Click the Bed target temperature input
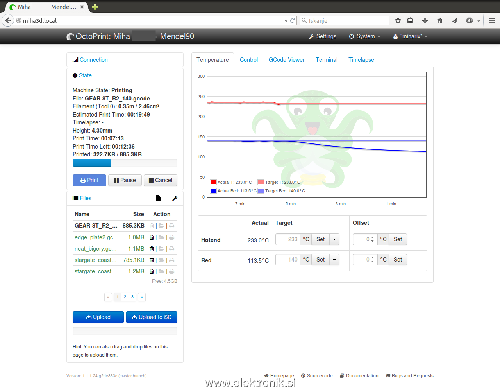 click(x=288, y=260)
